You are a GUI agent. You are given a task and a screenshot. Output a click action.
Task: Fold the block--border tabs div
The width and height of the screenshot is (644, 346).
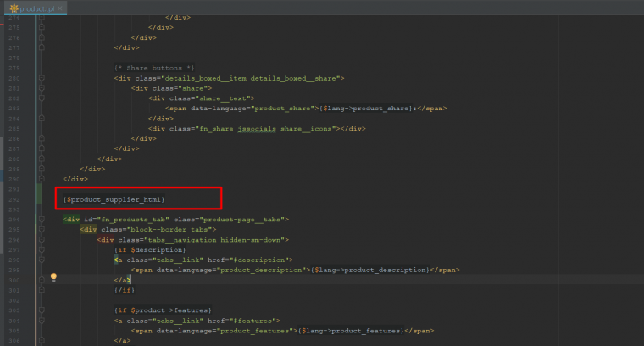42,229
